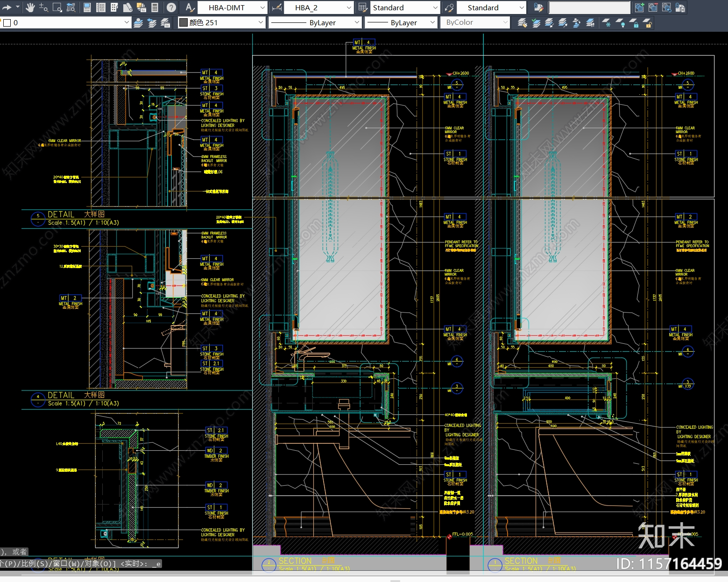Toggle the Layer Off lightbulb icon
The width and height of the screenshot is (728, 582).
(620, 22)
